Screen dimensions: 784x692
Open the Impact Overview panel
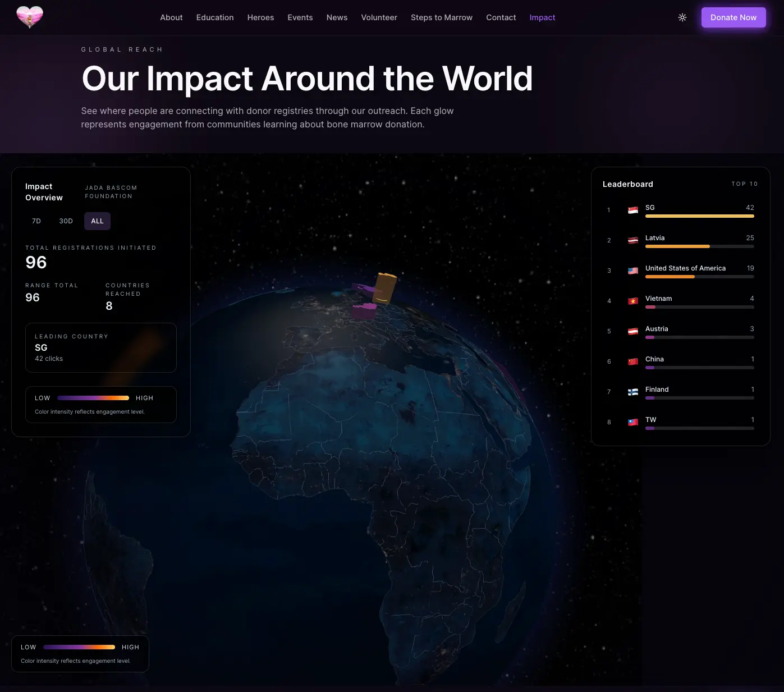pyautogui.click(x=44, y=192)
